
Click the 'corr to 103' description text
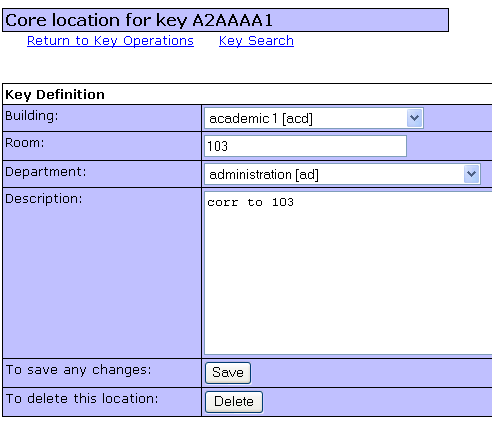[250, 202]
